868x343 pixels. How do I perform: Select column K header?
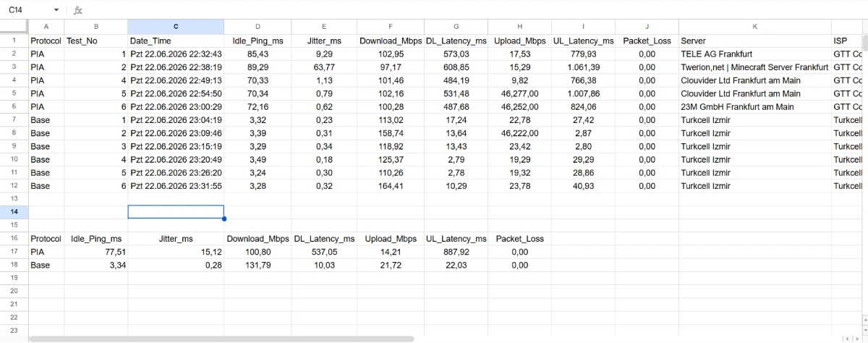[754, 27]
